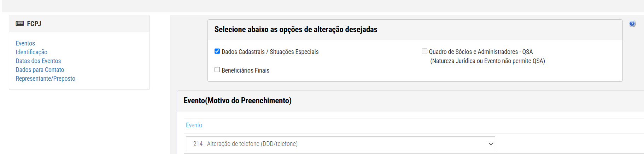Click the Evento(Motivo do Preenchimento) heading
This screenshot has width=644, height=154.
[x=238, y=100]
